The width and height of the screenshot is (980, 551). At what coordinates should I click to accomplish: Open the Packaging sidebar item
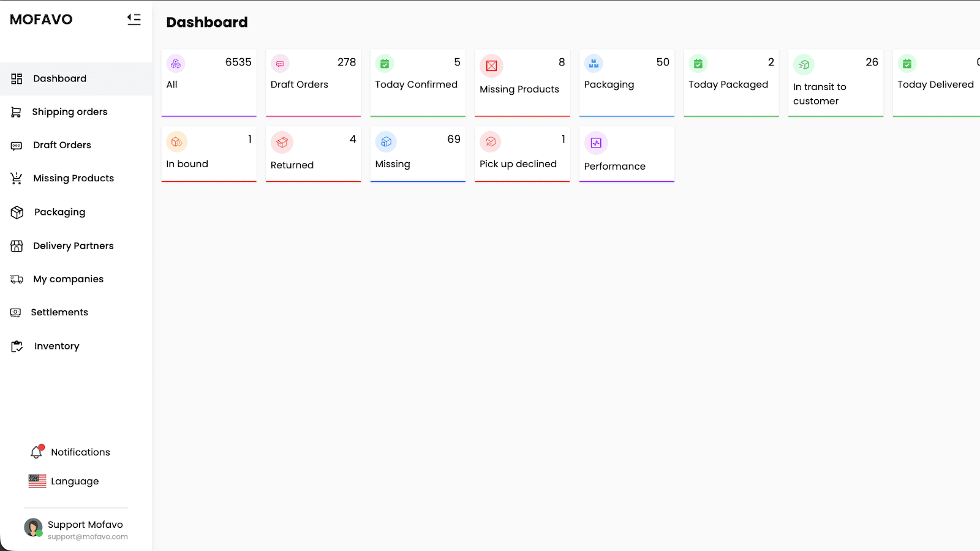point(60,212)
